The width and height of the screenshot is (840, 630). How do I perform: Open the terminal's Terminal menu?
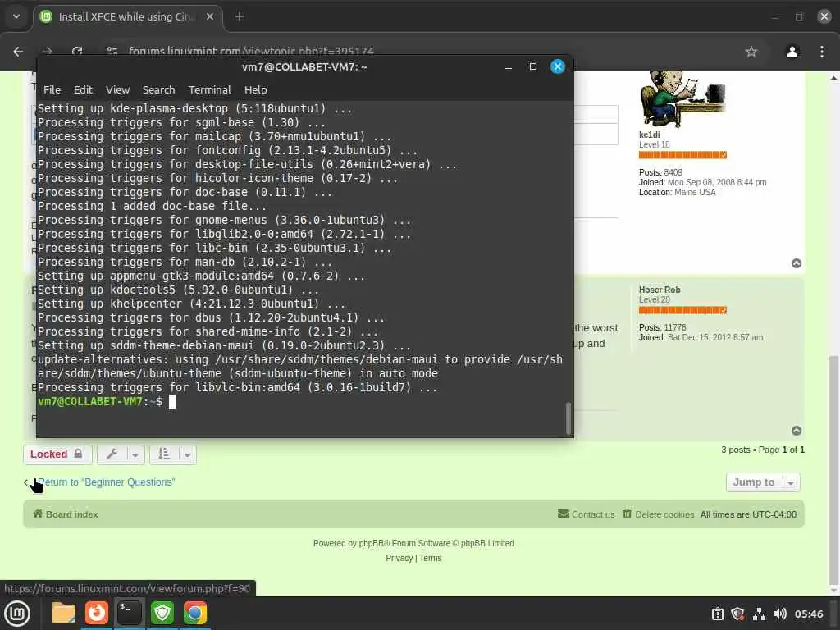coord(209,90)
